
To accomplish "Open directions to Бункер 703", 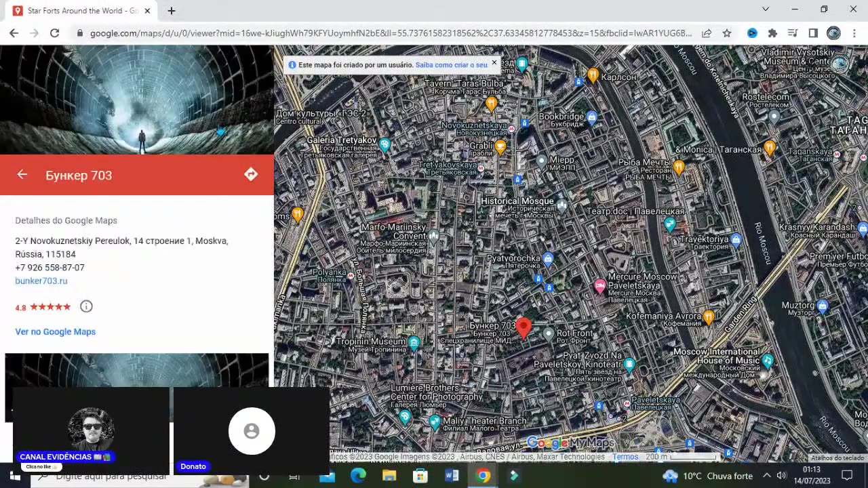I will pos(251,175).
